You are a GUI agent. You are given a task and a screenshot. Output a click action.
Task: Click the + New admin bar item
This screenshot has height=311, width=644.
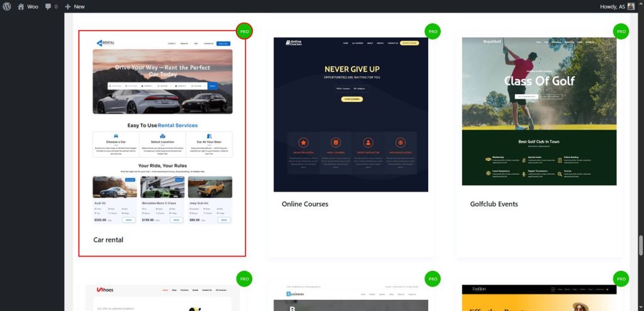(75, 6)
